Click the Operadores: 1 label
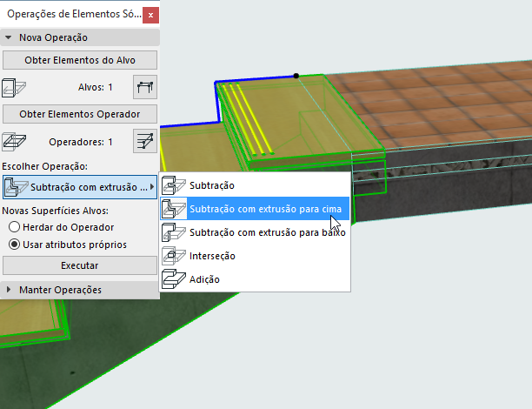The height and width of the screenshot is (409, 532). point(81,142)
